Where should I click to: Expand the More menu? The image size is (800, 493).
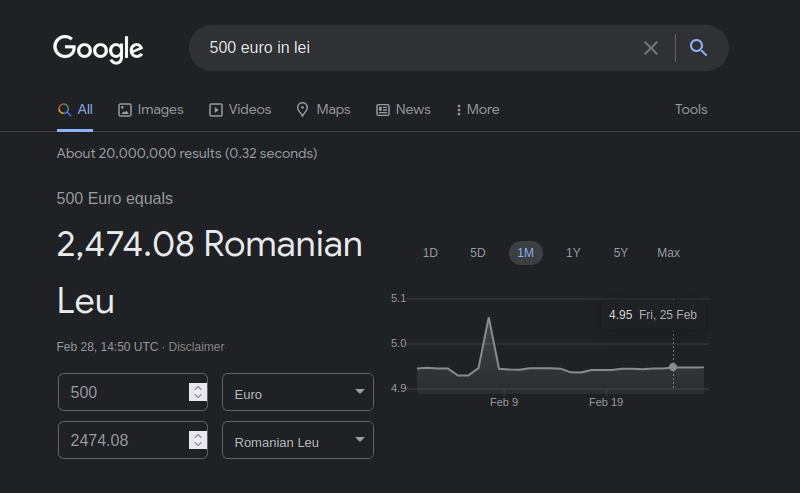[x=478, y=110]
